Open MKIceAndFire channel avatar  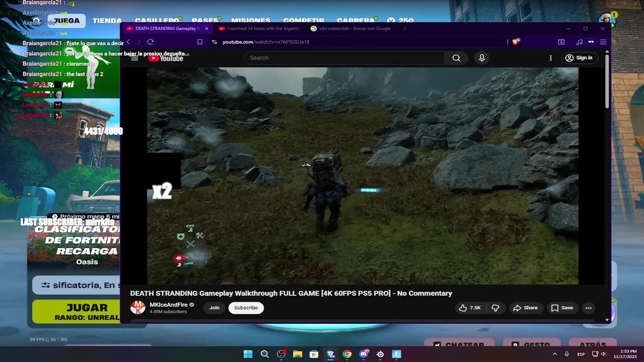(x=138, y=308)
